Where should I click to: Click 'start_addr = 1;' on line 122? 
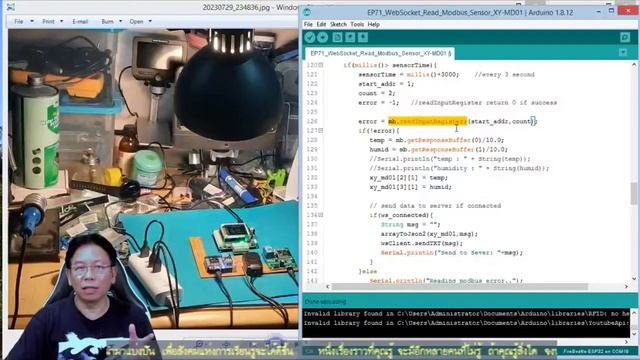click(386, 84)
